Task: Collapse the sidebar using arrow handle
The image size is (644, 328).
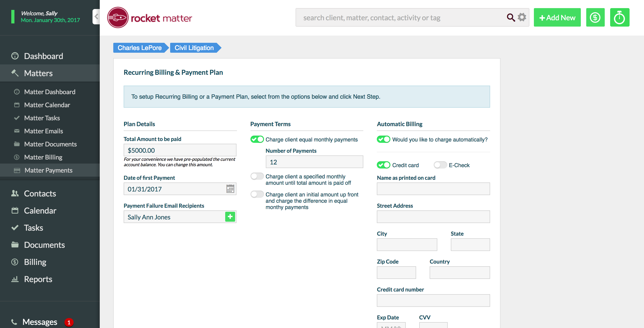Action: tap(96, 17)
